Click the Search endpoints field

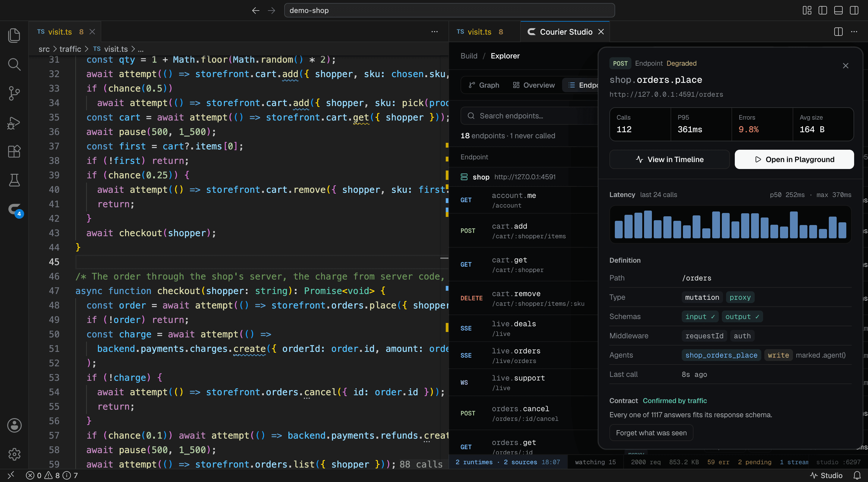pyautogui.click(x=529, y=116)
